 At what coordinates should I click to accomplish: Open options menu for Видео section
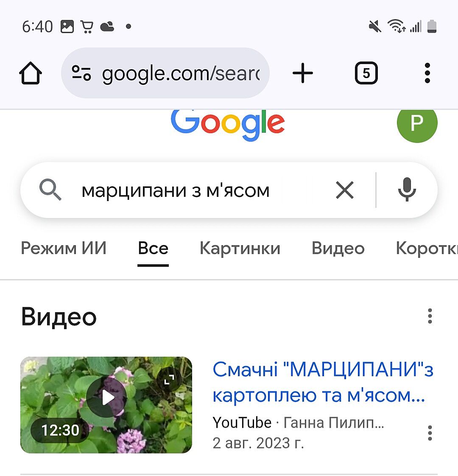(x=430, y=316)
